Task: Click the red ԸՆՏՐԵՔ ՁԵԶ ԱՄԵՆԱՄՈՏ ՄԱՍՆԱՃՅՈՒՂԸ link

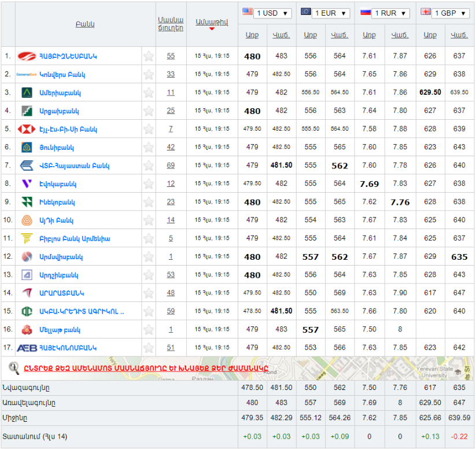Action: coord(146,368)
